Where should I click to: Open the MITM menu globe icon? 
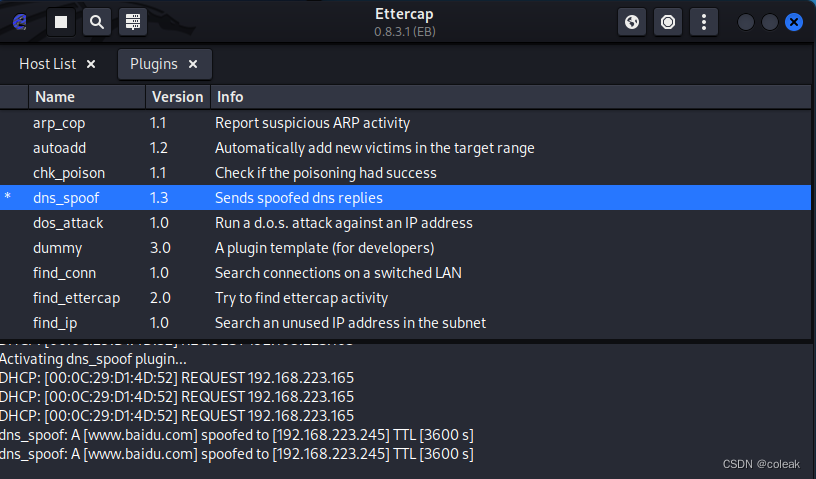[x=632, y=22]
